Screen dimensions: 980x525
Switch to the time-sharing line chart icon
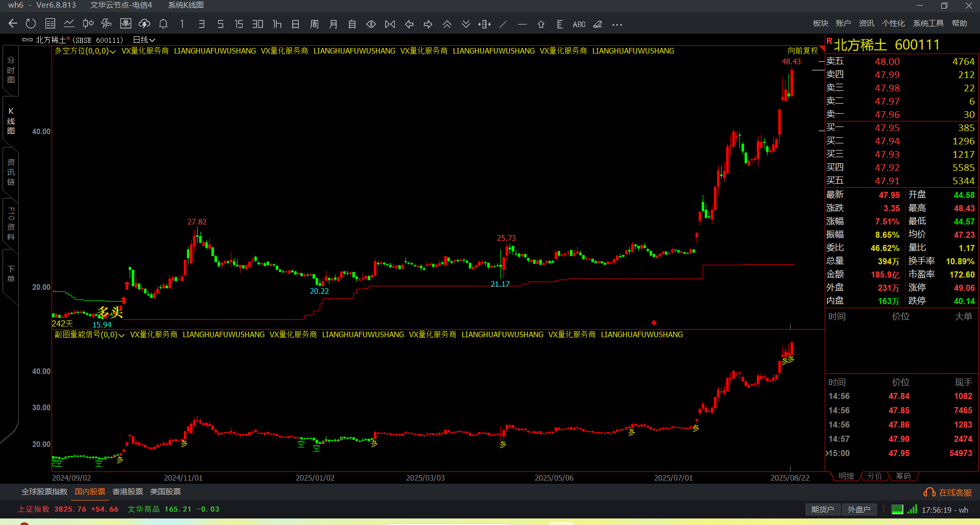(69, 23)
